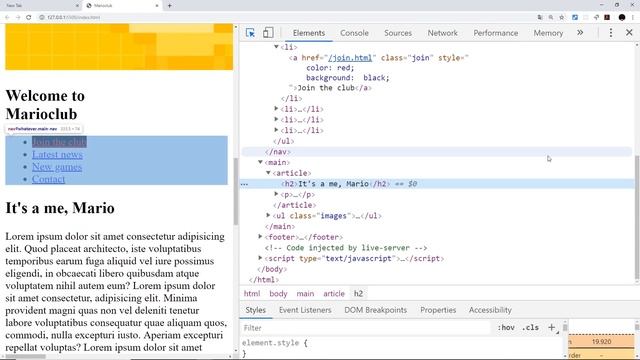Open a new browser tab
This screenshot has width=640, height=360.
coord(169,6)
